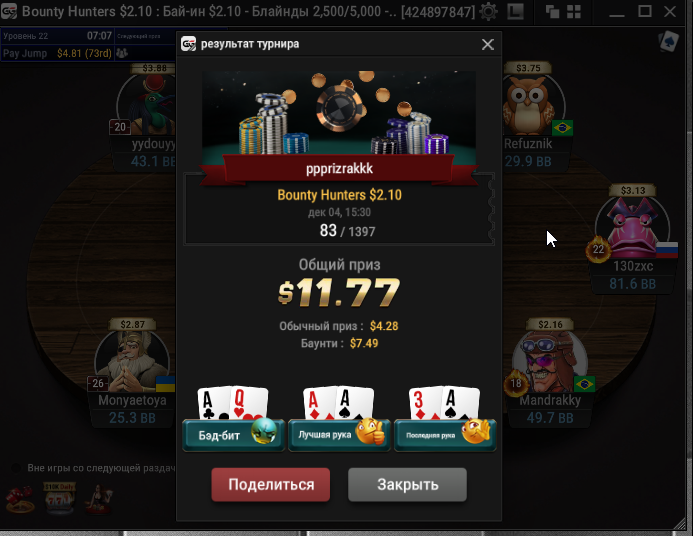The image size is (693, 536).
Task: Open table settings gear icon
Action: [488, 11]
